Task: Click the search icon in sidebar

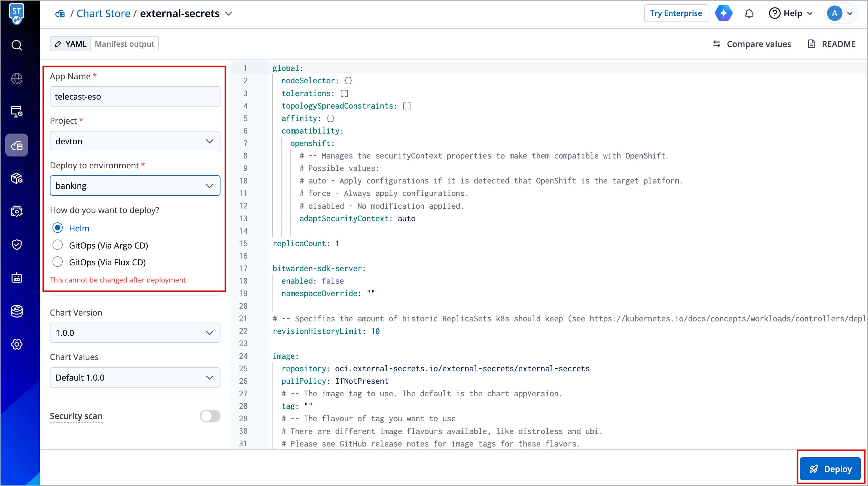Action: tap(17, 45)
